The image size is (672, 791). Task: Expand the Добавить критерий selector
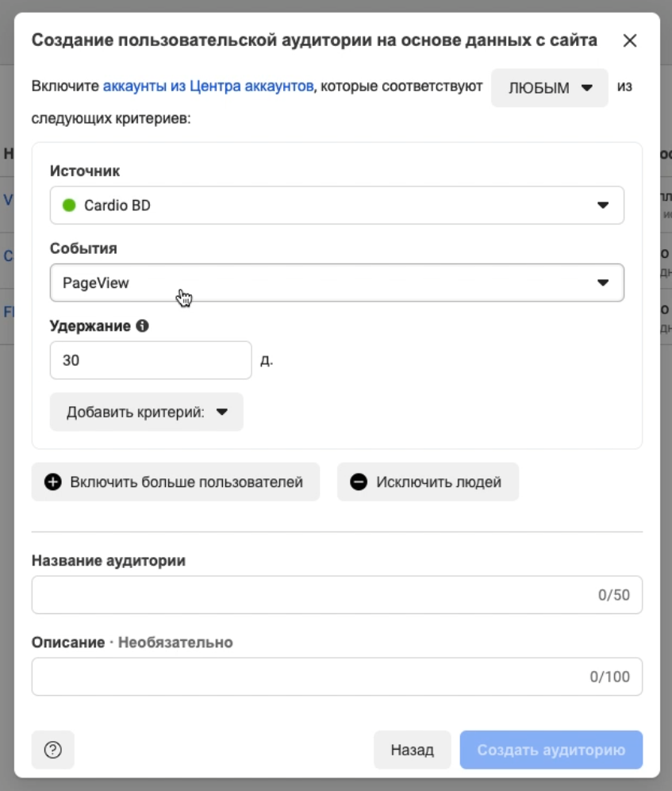click(x=146, y=412)
